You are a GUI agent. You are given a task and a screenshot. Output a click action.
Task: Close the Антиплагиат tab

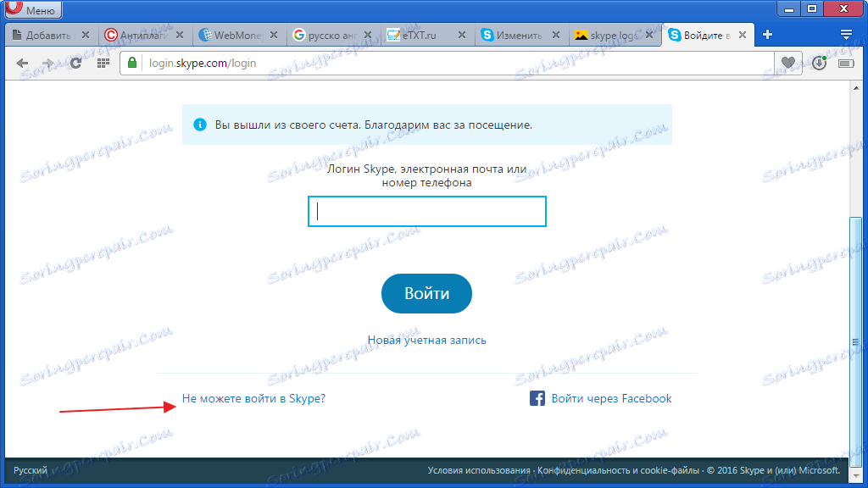(180, 35)
